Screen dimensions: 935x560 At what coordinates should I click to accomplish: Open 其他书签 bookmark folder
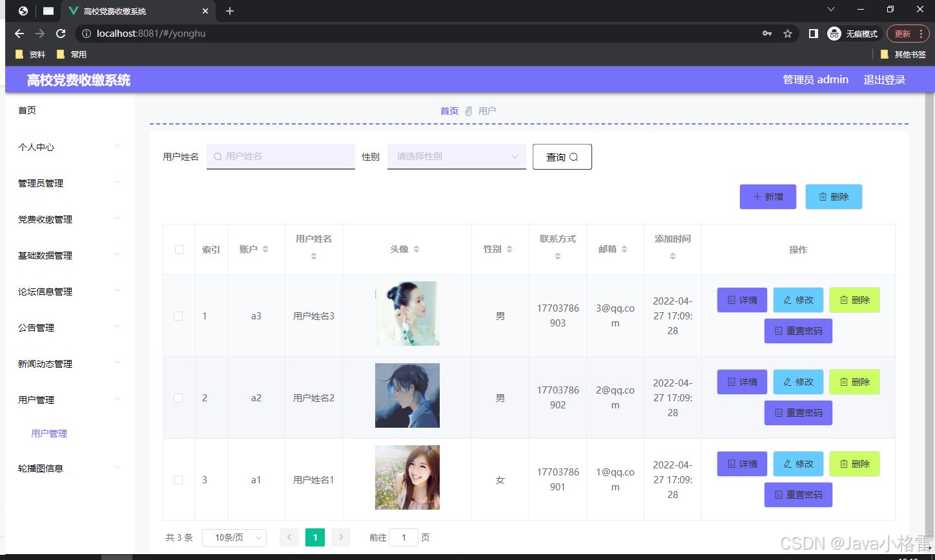[x=903, y=55]
